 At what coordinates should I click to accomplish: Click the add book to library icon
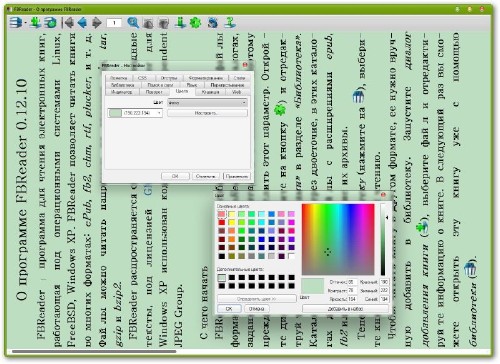point(35,23)
